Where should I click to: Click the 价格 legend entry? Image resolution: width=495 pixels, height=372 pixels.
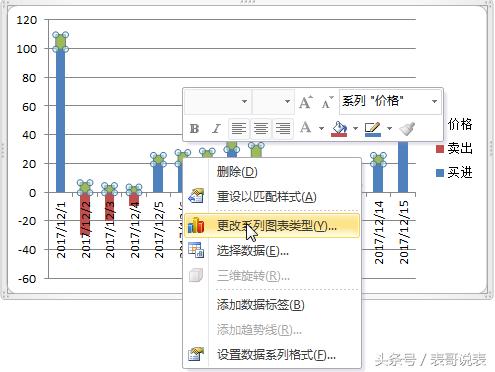(x=460, y=124)
